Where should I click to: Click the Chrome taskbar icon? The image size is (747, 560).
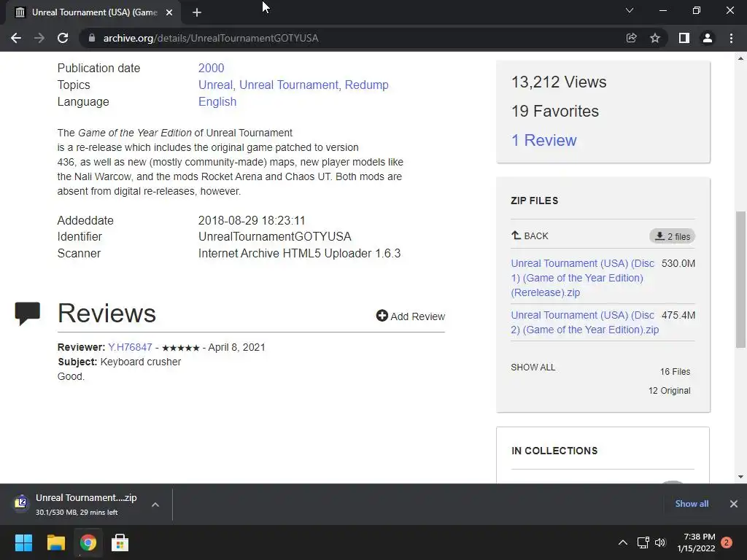[88, 542]
